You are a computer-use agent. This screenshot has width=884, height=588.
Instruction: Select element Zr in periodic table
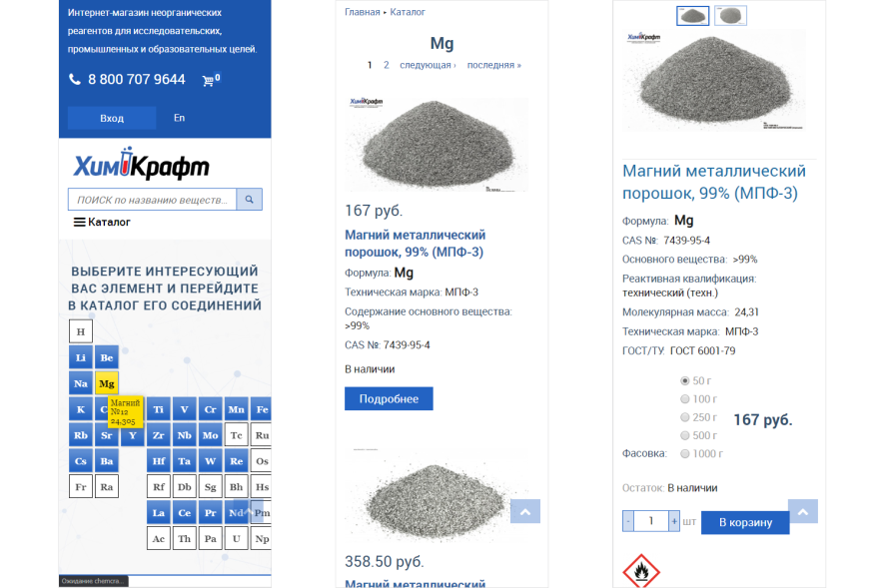[x=159, y=435]
